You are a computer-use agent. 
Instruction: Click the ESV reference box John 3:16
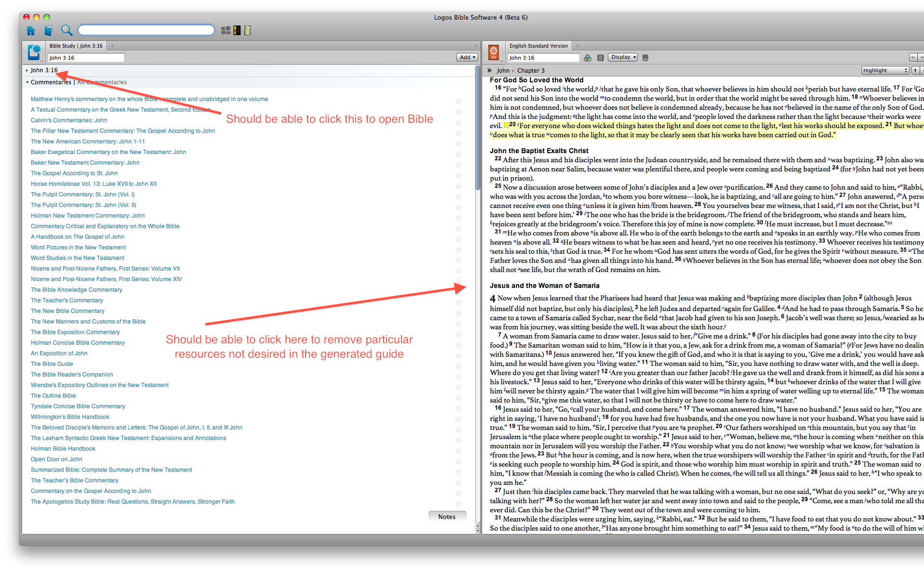(544, 58)
